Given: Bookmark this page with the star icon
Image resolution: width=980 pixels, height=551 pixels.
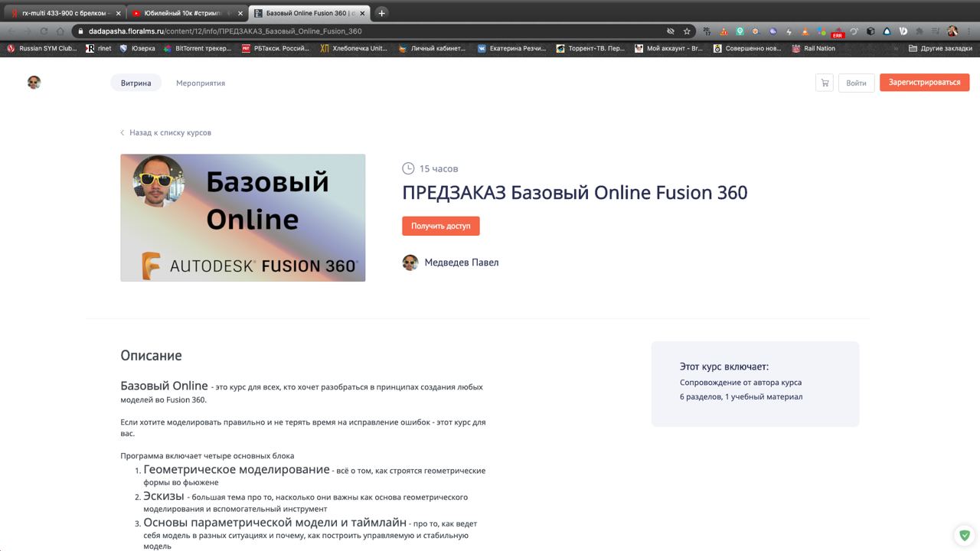Looking at the screenshot, I should point(687,31).
